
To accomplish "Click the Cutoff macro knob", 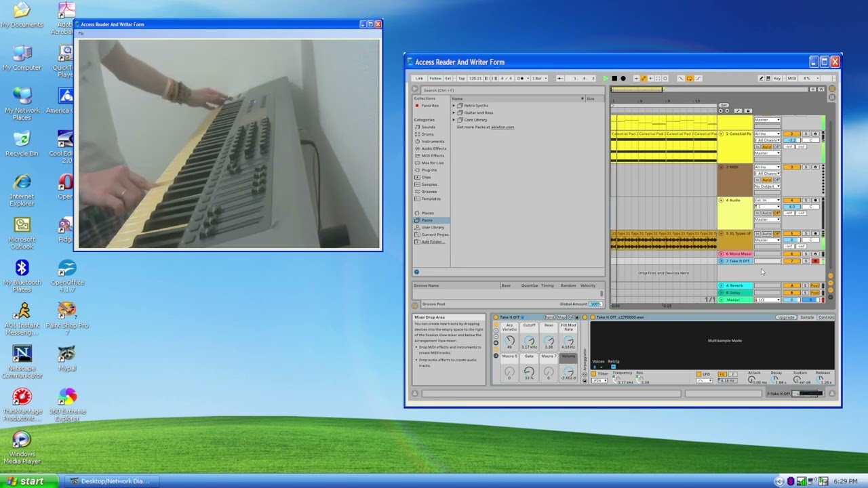I will (529, 340).
